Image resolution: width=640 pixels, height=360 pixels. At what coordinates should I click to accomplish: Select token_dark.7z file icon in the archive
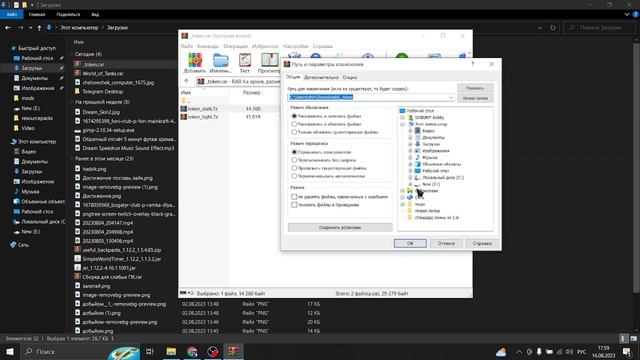tap(184, 109)
